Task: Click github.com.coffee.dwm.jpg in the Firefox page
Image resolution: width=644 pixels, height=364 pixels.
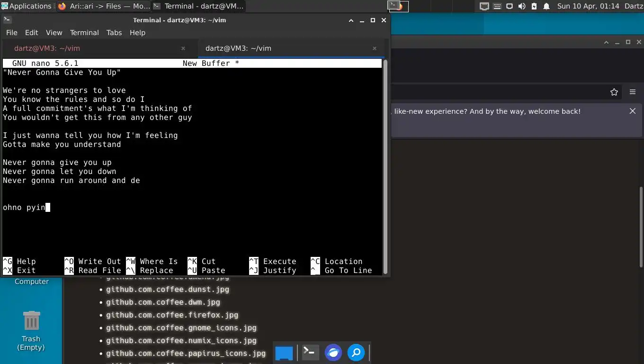Action: (x=163, y=302)
